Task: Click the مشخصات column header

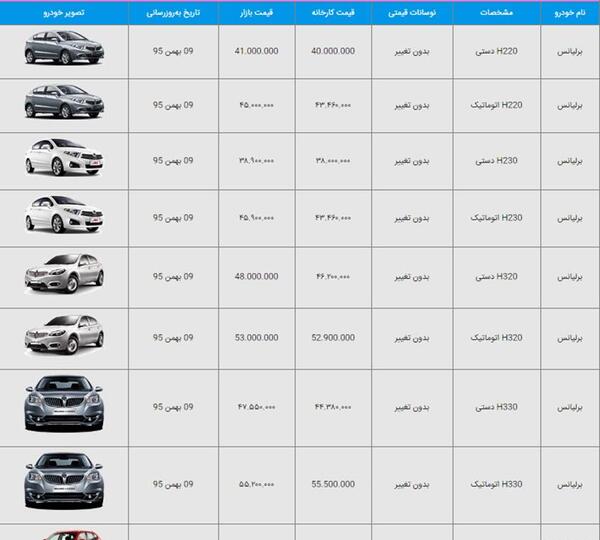Action: [496, 13]
